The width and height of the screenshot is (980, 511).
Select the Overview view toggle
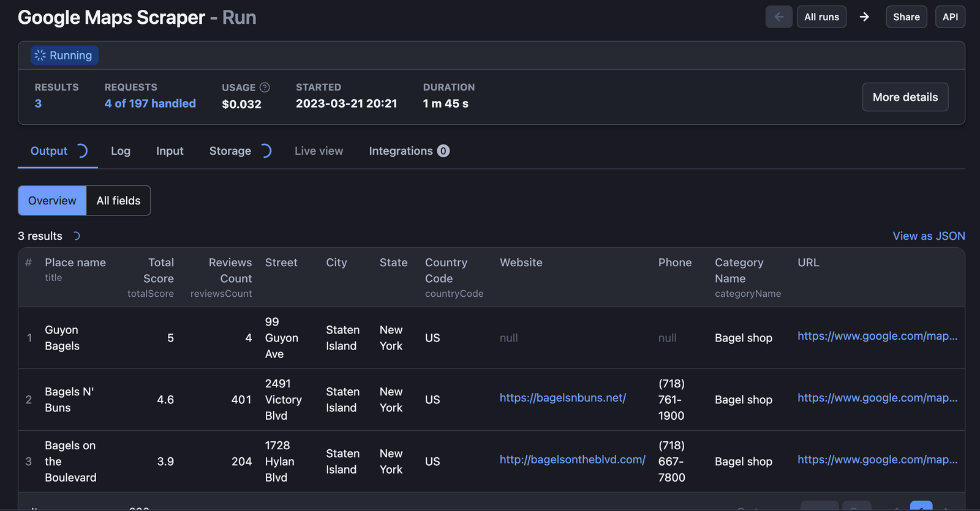52,201
